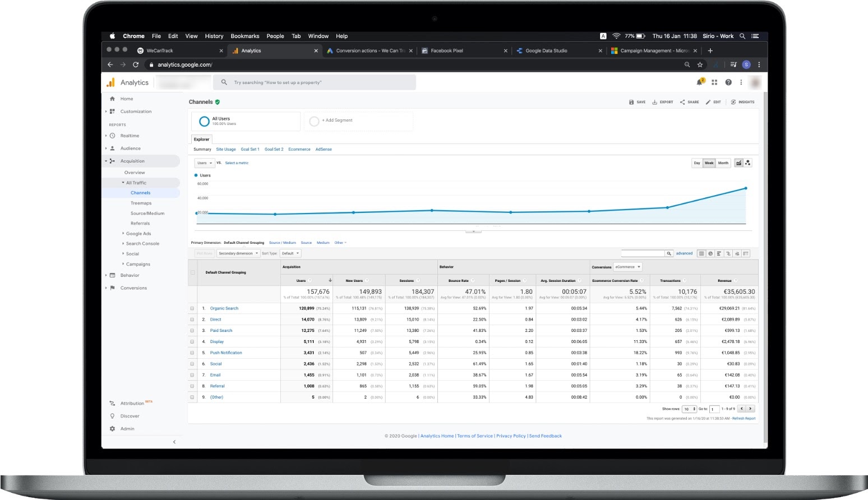
Task: Click the Share report icon
Action: click(689, 102)
